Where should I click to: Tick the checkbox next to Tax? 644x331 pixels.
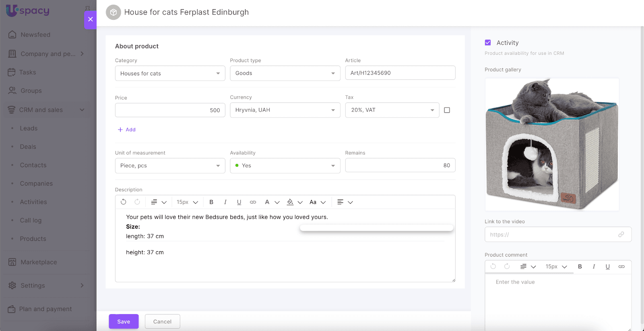click(447, 110)
